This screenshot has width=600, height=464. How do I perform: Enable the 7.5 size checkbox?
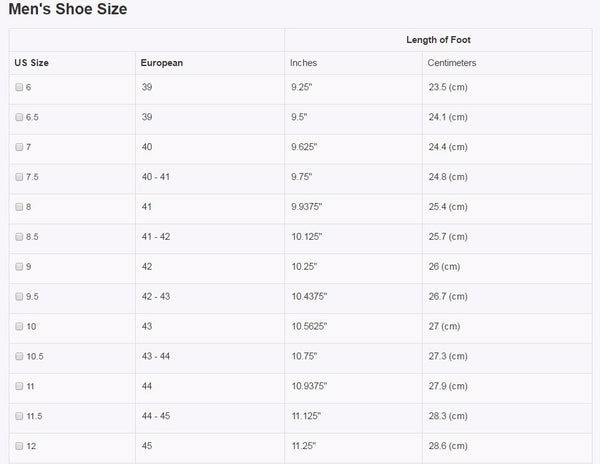pyautogui.click(x=20, y=177)
